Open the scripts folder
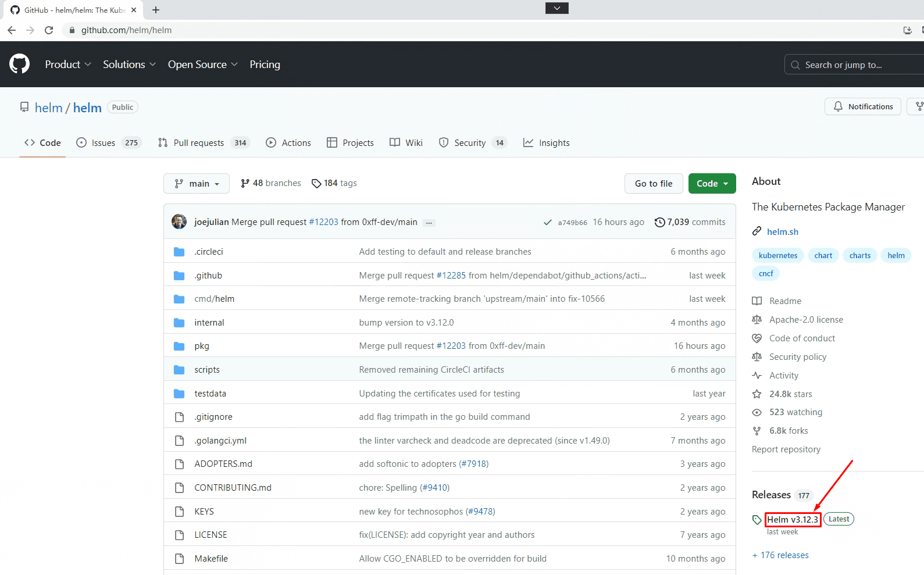The height and width of the screenshot is (575, 924). [x=207, y=370]
